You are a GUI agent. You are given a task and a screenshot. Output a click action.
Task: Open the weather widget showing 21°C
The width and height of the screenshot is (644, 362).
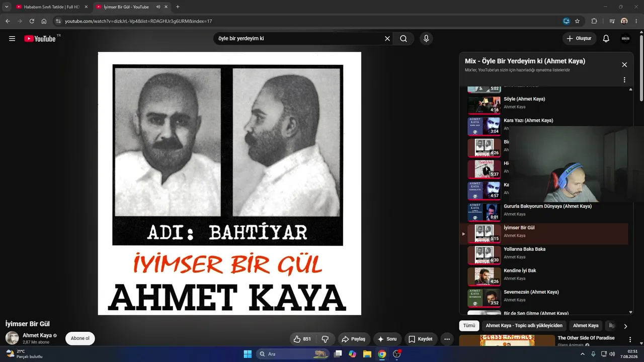[24, 354]
